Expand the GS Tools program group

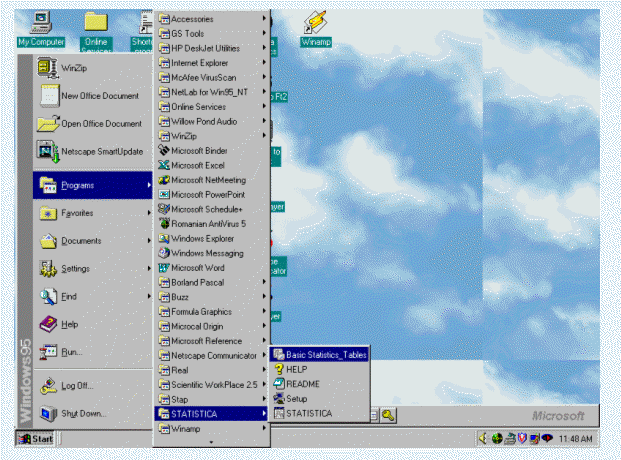(212, 33)
